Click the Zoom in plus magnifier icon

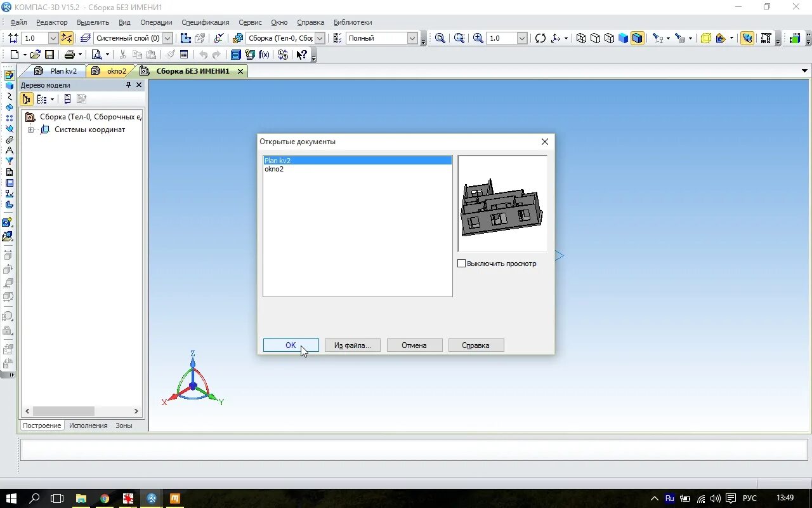coord(478,38)
